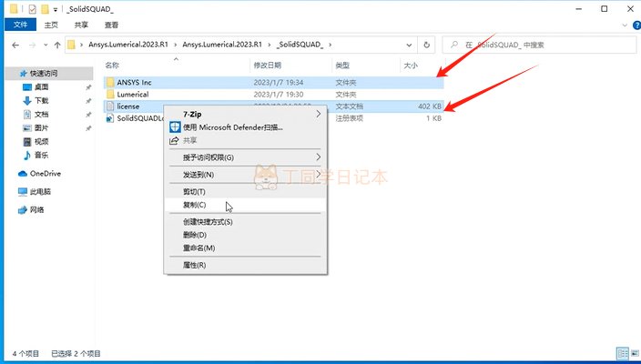Open 图片 in the navigation pane
641x364 pixels.
41,128
